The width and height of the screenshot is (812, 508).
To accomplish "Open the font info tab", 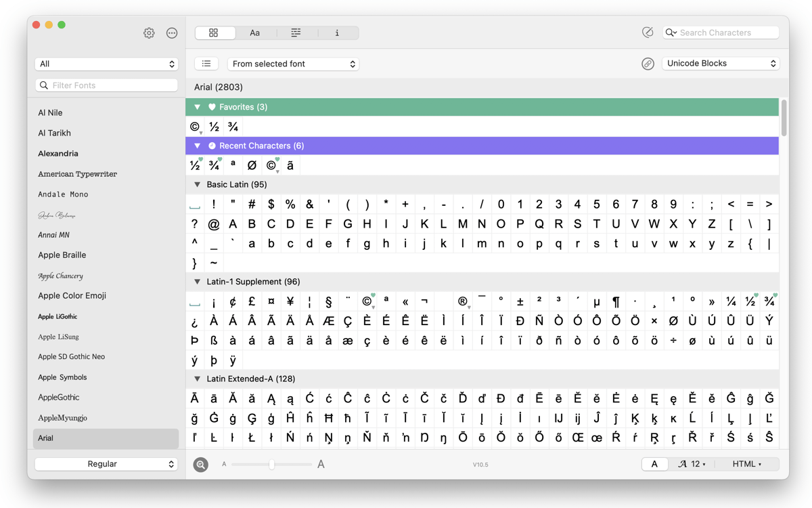I will tap(337, 33).
